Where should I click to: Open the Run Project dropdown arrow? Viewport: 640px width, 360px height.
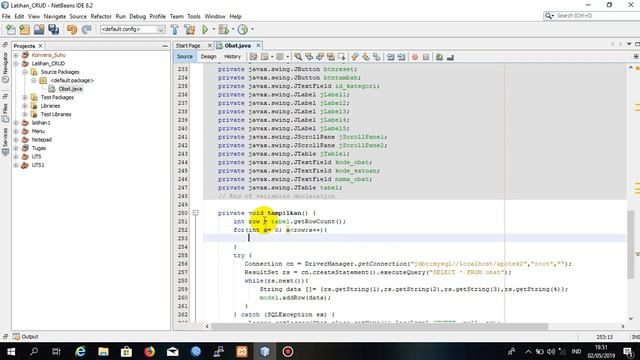point(213,29)
